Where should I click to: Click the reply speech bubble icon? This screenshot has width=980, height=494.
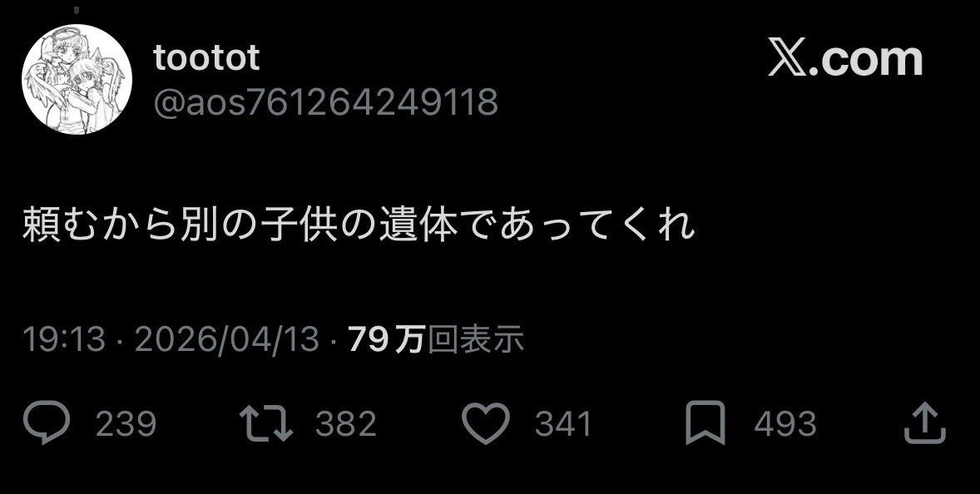pyautogui.click(x=47, y=422)
